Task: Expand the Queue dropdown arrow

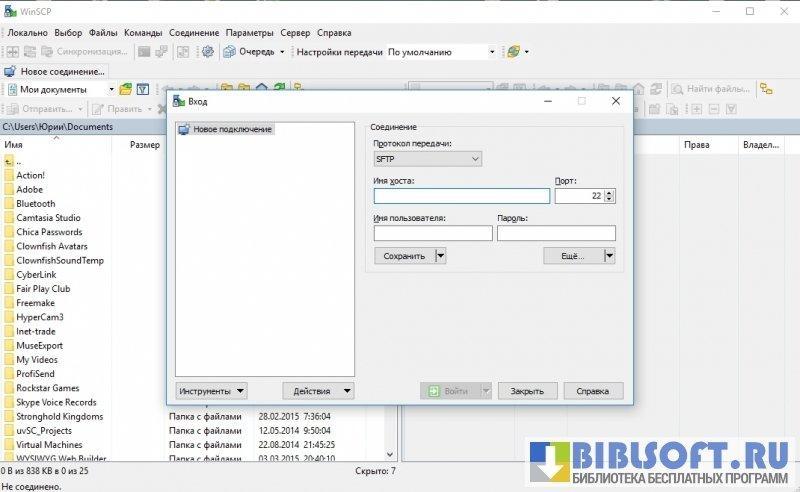Action: pos(282,52)
